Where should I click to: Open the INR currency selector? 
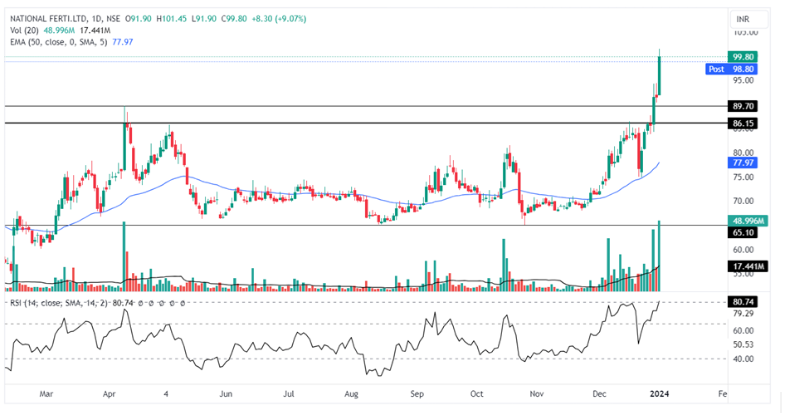point(742,19)
